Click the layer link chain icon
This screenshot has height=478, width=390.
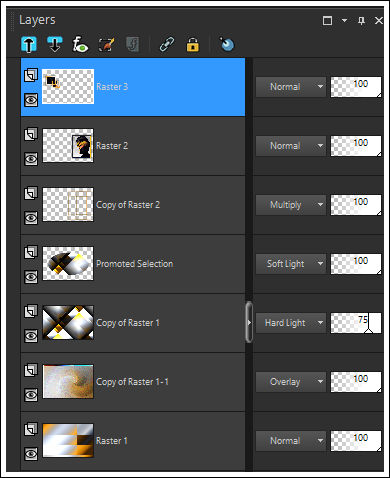(x=167, y=44)
